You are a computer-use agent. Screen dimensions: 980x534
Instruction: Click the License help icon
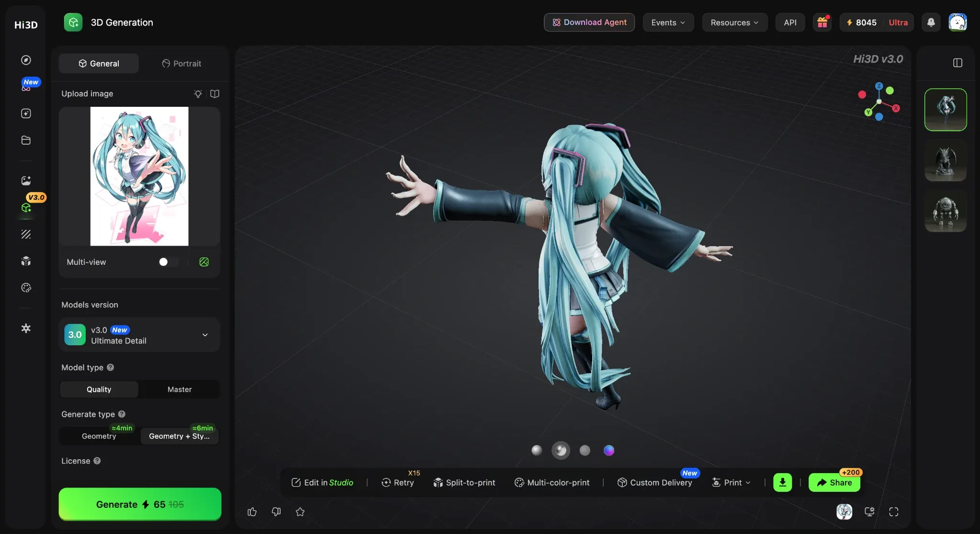(97, 461)
